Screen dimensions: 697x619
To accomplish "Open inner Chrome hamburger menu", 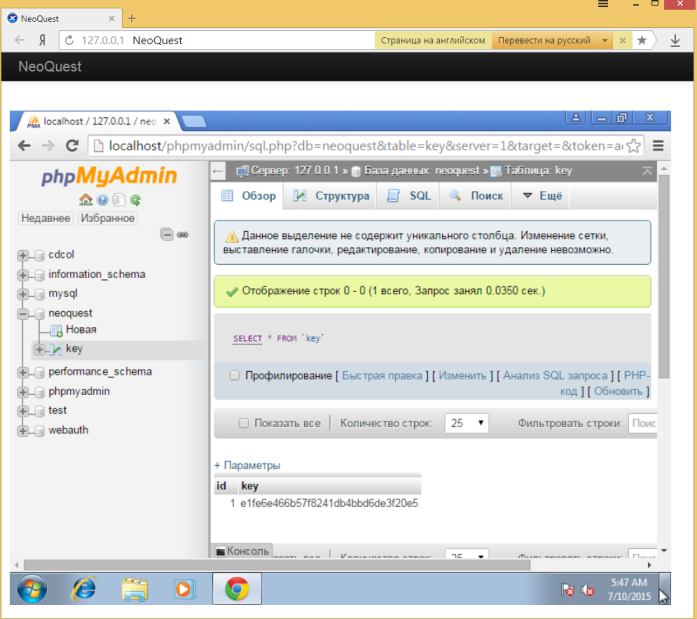I will click(658, 145).
